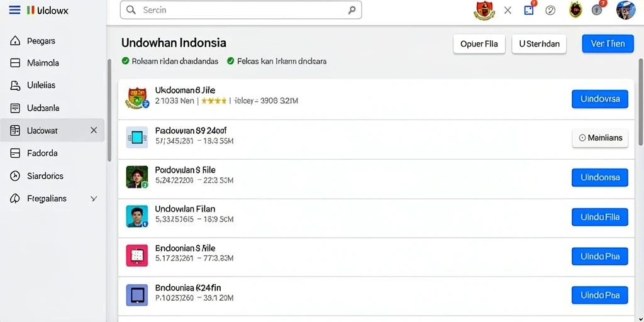The image size is (644, 322).
Task: Toggle the Rolkeam ridan dhaidandas check
Action: point(126,61)
